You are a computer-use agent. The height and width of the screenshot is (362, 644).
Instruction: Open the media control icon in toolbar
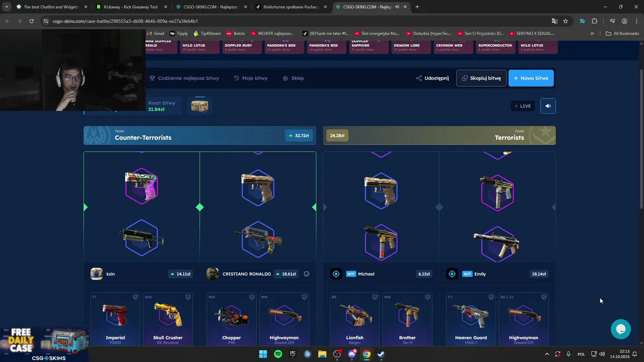pos(612,21)
